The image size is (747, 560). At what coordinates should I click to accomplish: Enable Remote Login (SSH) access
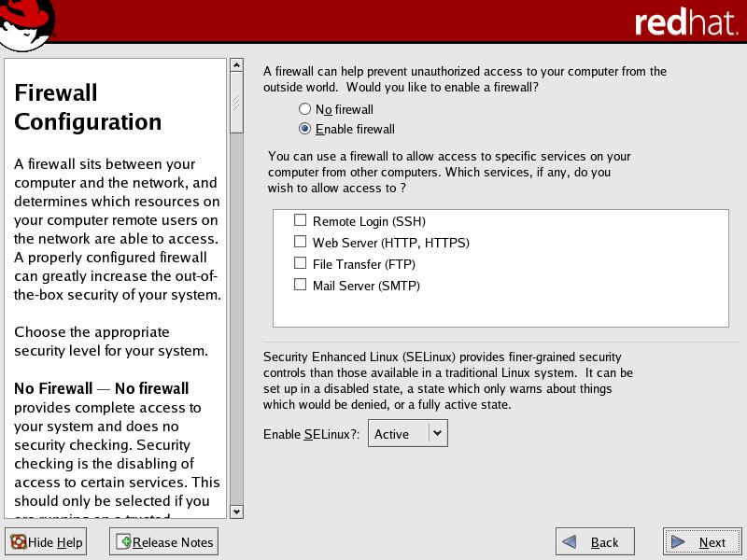coord(301,220)
